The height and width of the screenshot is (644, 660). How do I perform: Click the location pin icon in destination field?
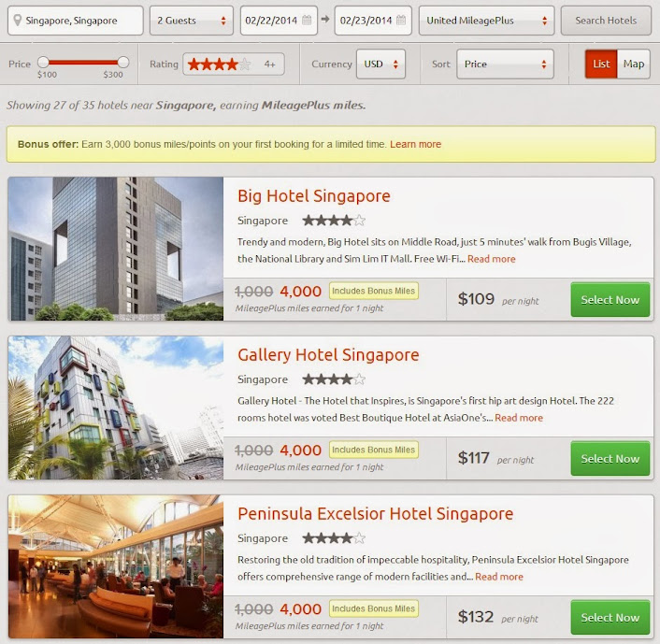click(17, 21)
